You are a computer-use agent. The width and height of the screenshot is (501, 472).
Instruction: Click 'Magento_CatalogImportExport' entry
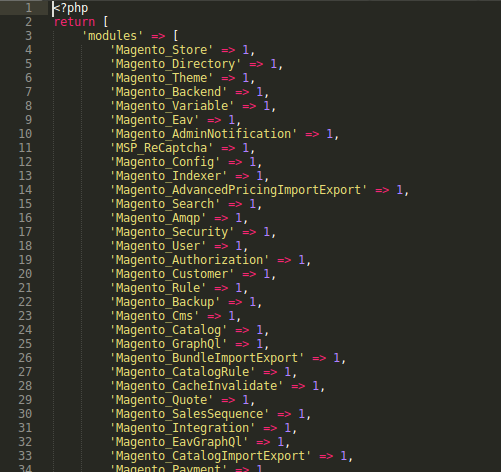[211, 456]
